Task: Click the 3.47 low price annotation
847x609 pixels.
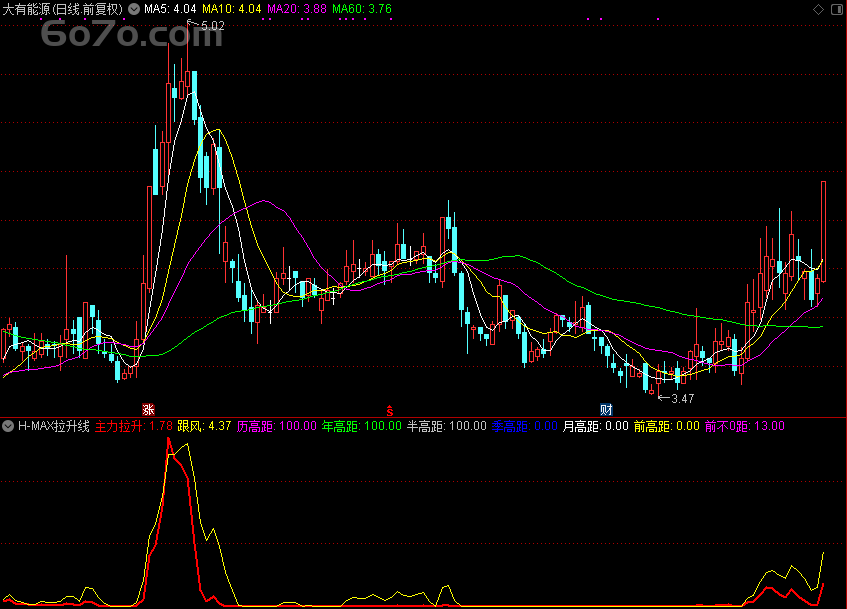Action: 682,399
